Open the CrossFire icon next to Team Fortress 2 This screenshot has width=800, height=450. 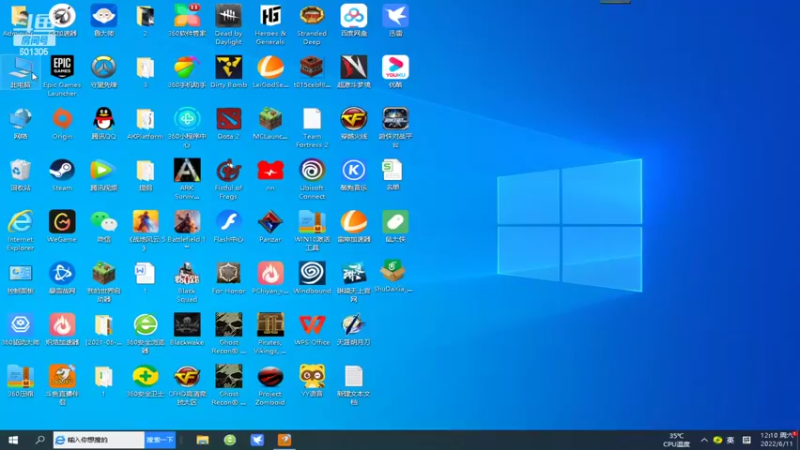click(x=354, y=119)
